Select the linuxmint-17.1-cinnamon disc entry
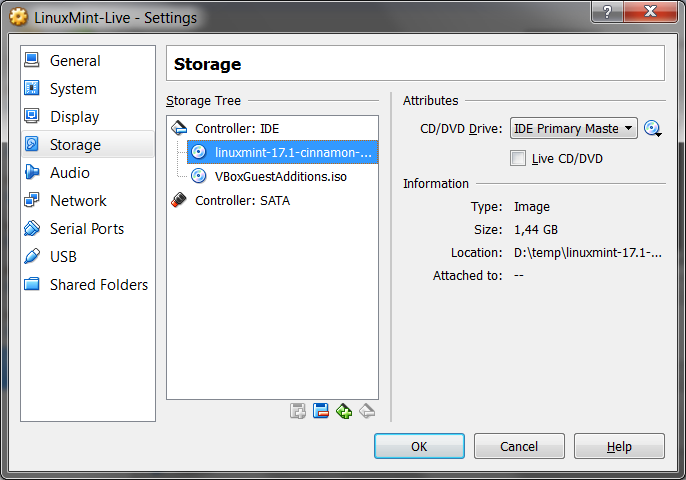686x480 pixels. (x=283, y=152)
